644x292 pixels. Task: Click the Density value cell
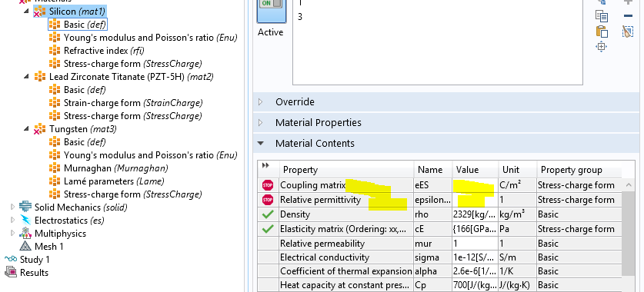tap(475, 214)
